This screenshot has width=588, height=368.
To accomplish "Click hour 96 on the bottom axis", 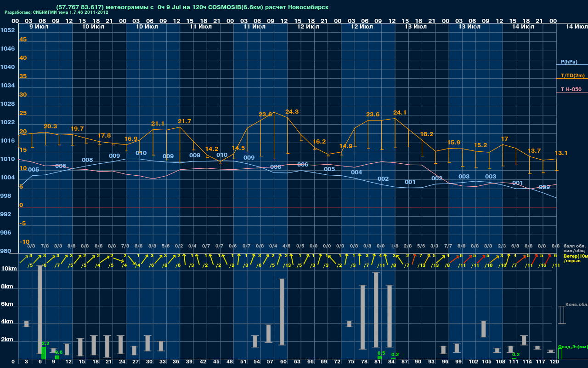I will tap(445, 362).
